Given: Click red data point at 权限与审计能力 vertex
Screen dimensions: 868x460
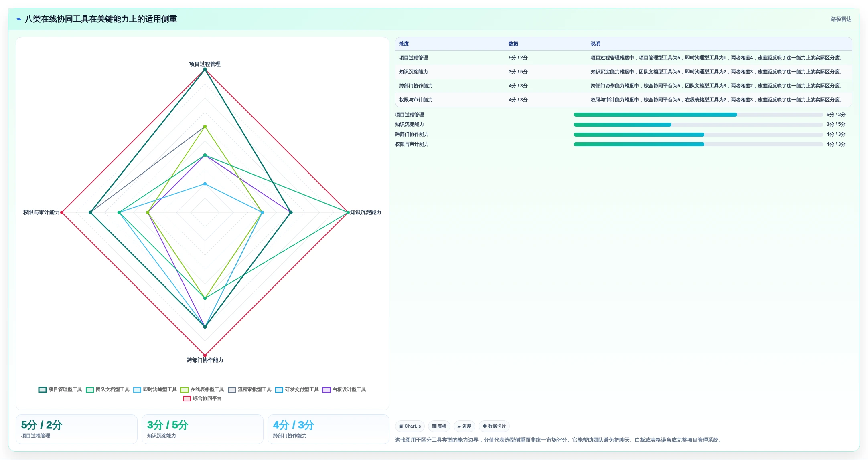Looking at the screenshot, I should 62,212.
